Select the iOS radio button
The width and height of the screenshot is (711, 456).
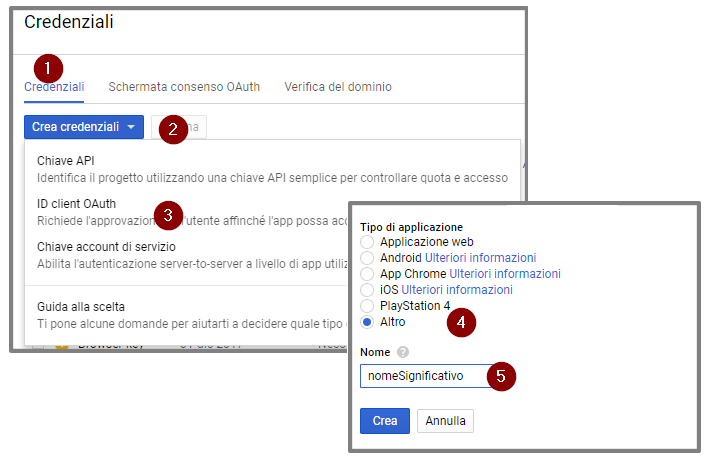click(367, 290)
